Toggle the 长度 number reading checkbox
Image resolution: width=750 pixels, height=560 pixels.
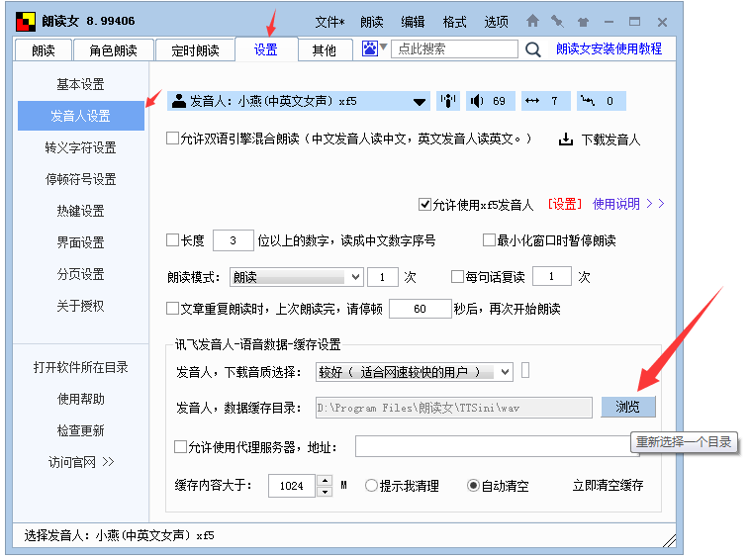[x=172, y=239]
